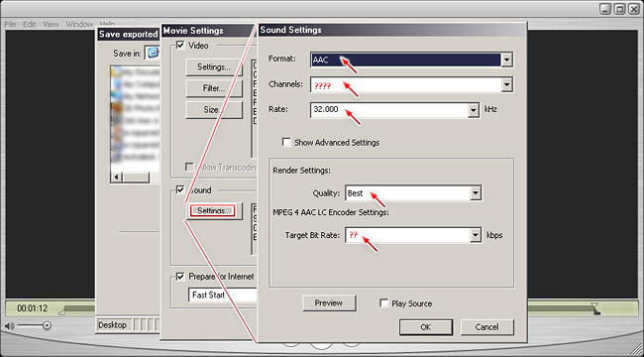The image size is (644, 357).
Task: Click the Preview button in Sound Settings
Action: [329, 303]
